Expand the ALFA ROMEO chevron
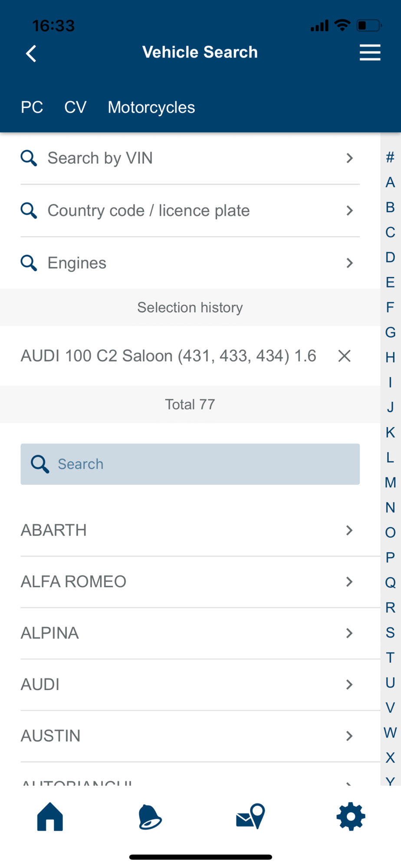401x868 pixels. [x=349, y=582]
